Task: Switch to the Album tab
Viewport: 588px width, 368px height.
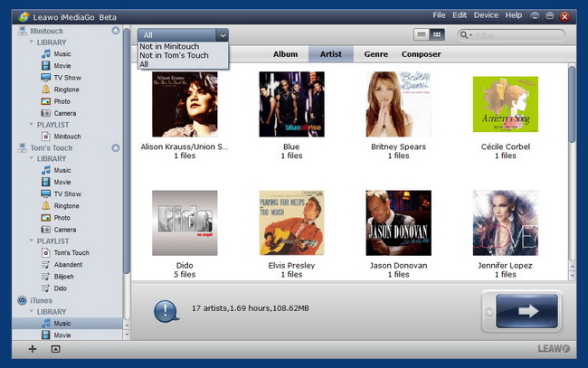Action: coord(285,54)
